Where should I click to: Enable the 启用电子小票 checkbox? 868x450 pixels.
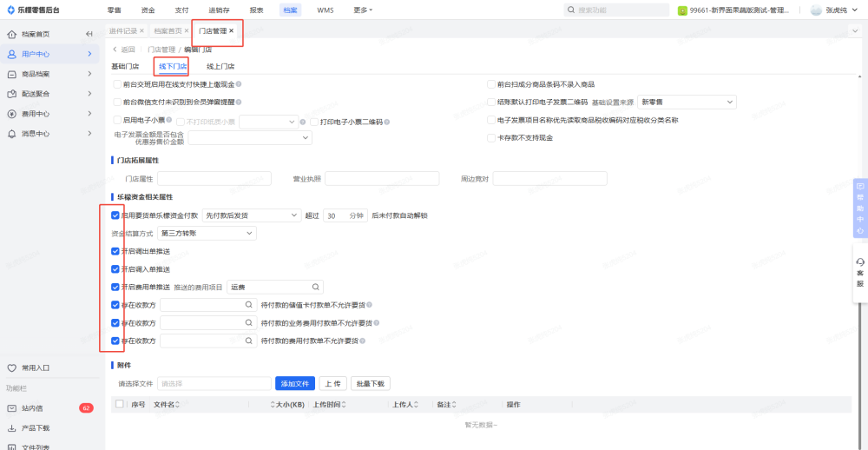click(x=117, y=120)
